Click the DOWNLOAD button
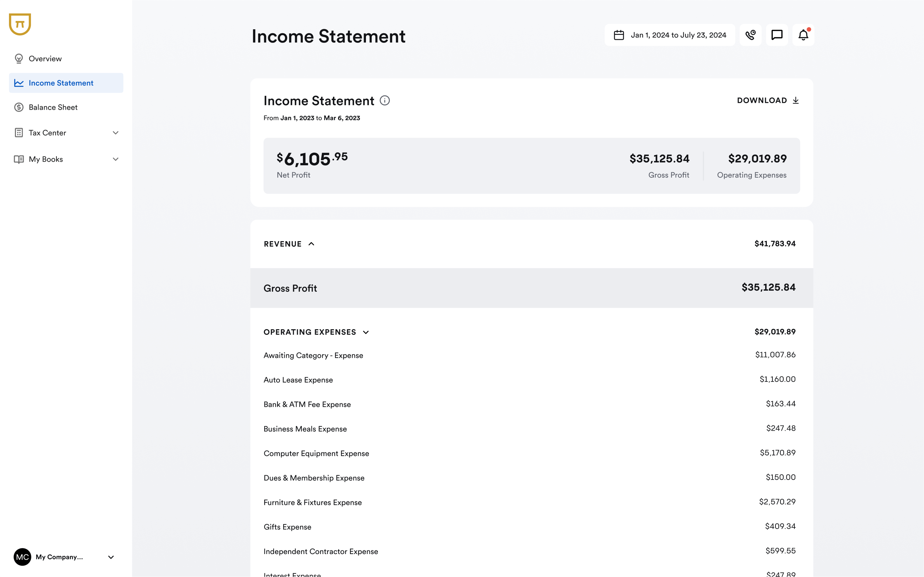This screenshot has width=924, height=577. pyautogui.click(x=762, y=100)
